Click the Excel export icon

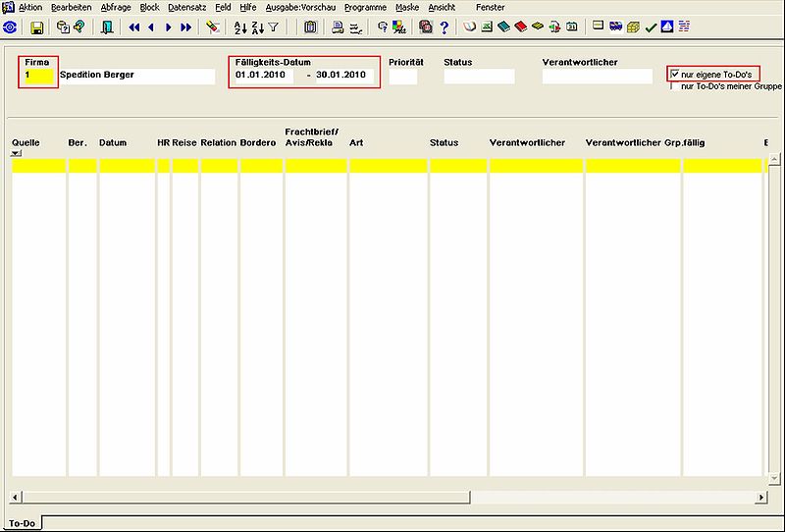(x=487, y=27)
